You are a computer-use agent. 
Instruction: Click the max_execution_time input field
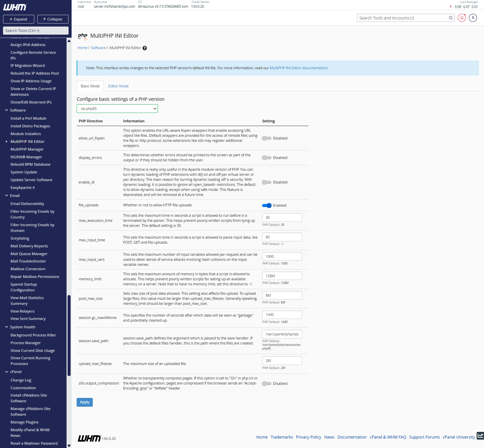click(282, 217)
